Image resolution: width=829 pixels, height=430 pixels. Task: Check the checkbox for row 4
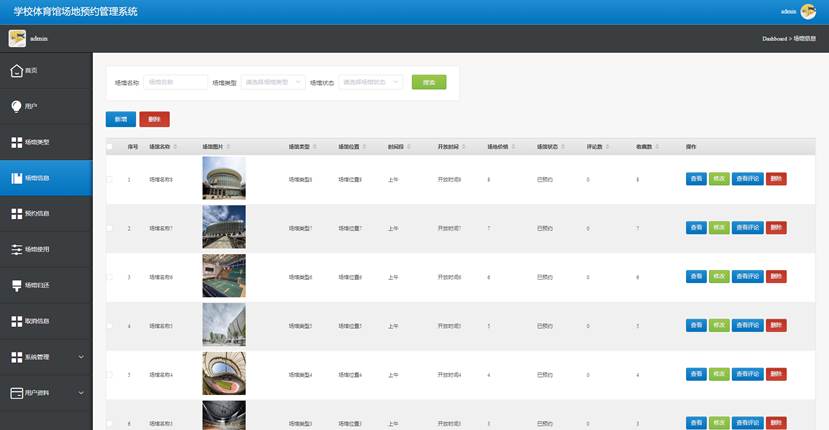109,326
